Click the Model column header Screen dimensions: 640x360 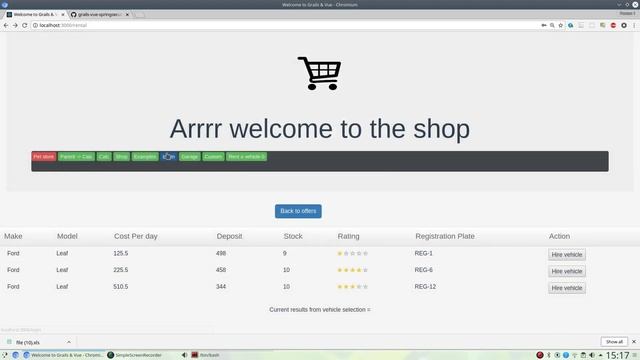click(x=67, y=236)
